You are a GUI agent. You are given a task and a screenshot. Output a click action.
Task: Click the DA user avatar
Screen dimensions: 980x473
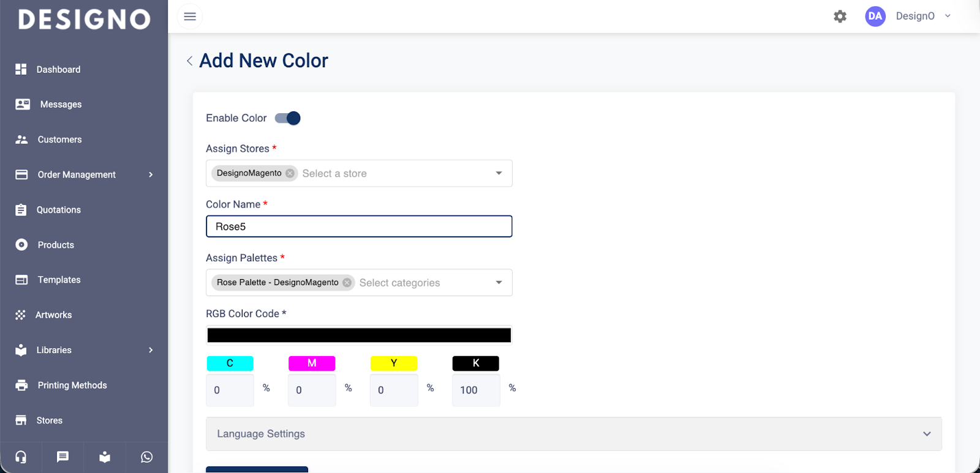[875, 17]
